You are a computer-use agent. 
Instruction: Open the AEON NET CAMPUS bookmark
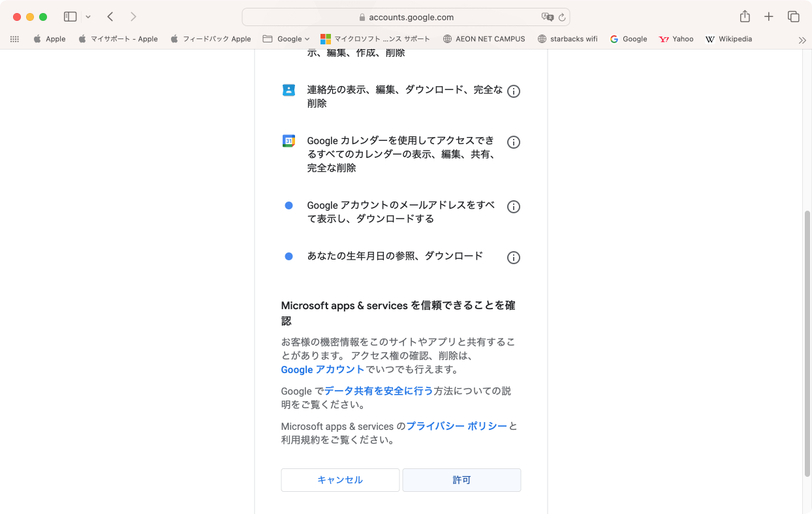coord(484,39)
